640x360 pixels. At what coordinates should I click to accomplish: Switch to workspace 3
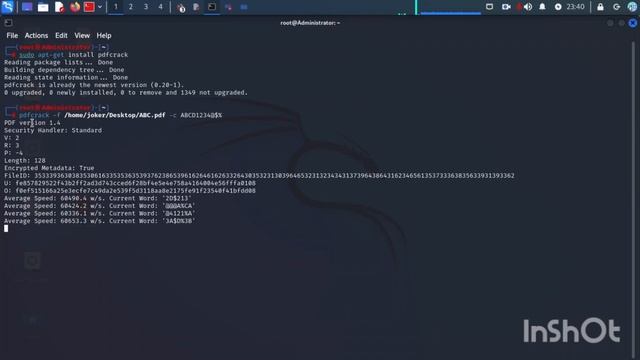[146, 7]
